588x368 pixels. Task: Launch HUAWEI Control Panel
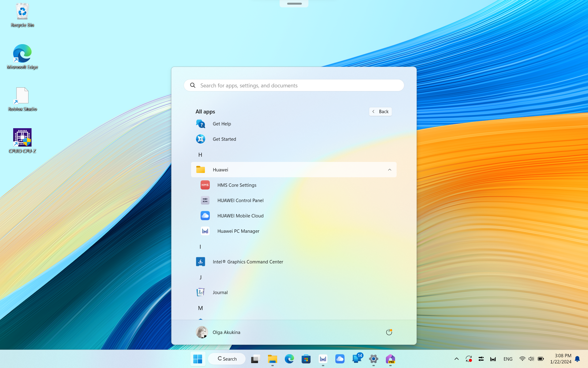coord(294,200)
